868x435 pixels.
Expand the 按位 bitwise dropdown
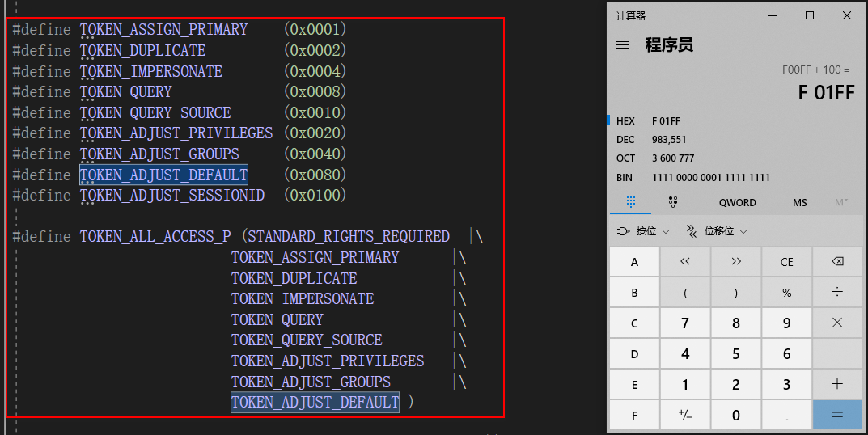[643, 231]
